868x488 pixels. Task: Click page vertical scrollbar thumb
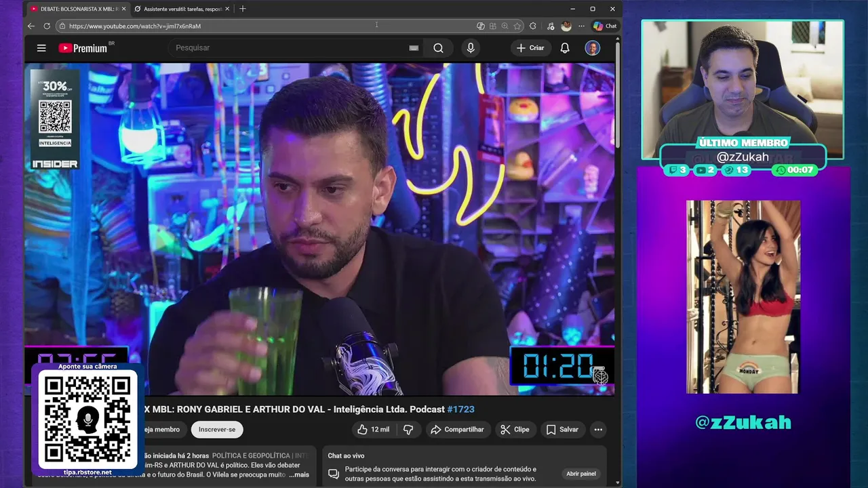pos(618,95)
